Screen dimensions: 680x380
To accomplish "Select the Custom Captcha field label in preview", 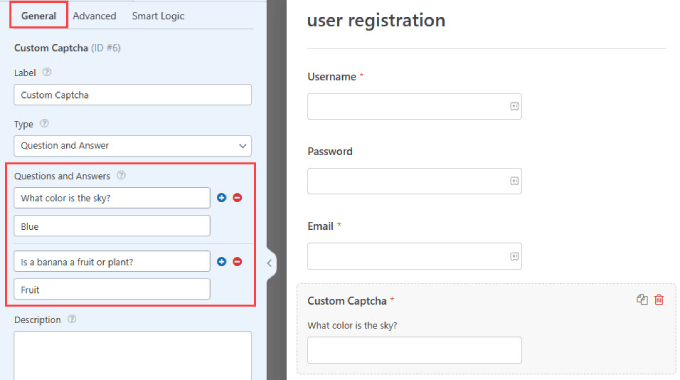I will click(x=347, y=301).
